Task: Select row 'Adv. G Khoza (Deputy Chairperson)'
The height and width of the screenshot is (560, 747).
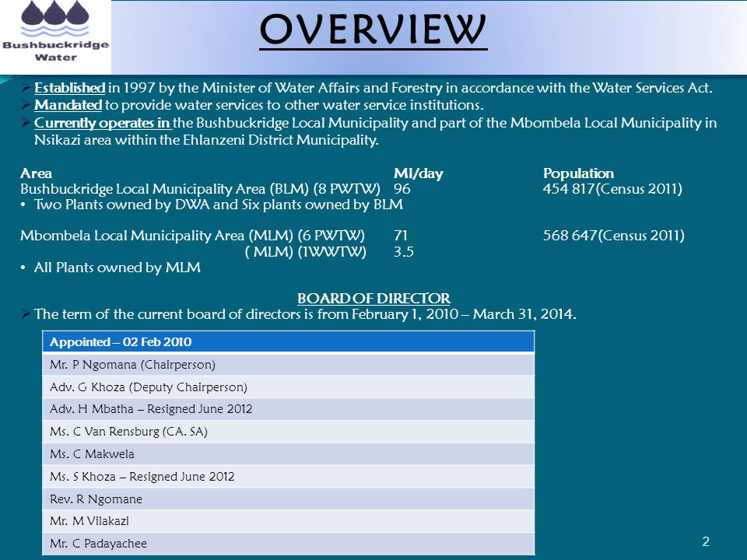Action: [x=288, y=387]
